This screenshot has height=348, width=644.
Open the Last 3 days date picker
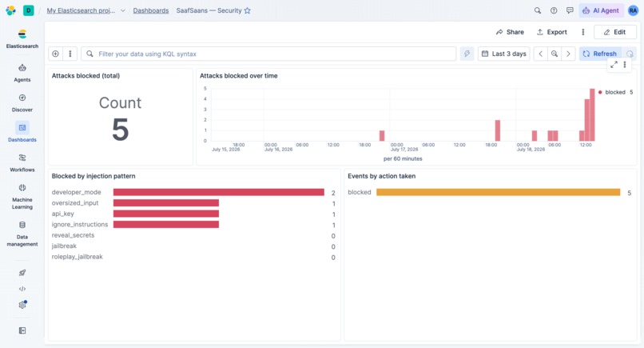504,54
